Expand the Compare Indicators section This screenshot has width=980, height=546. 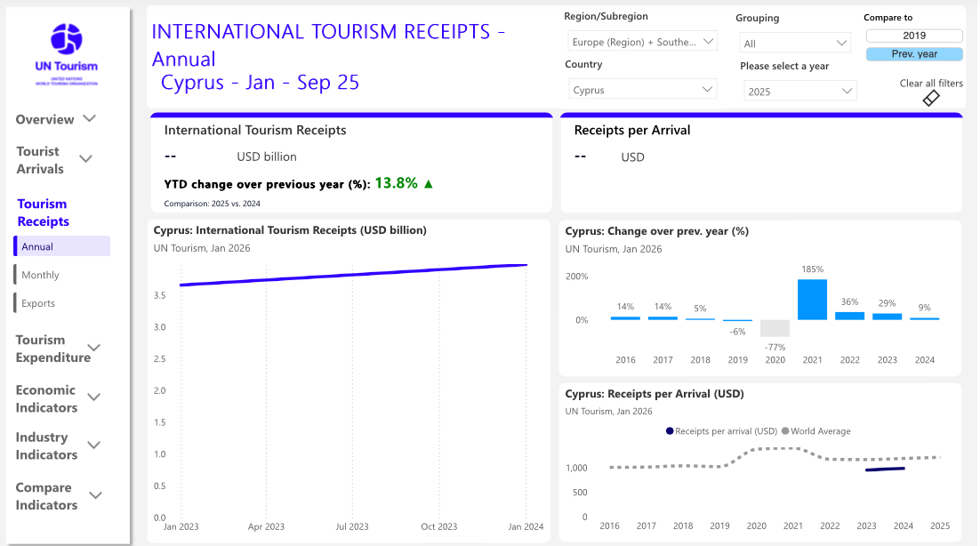pyautogui.click(x=95, y=496)
